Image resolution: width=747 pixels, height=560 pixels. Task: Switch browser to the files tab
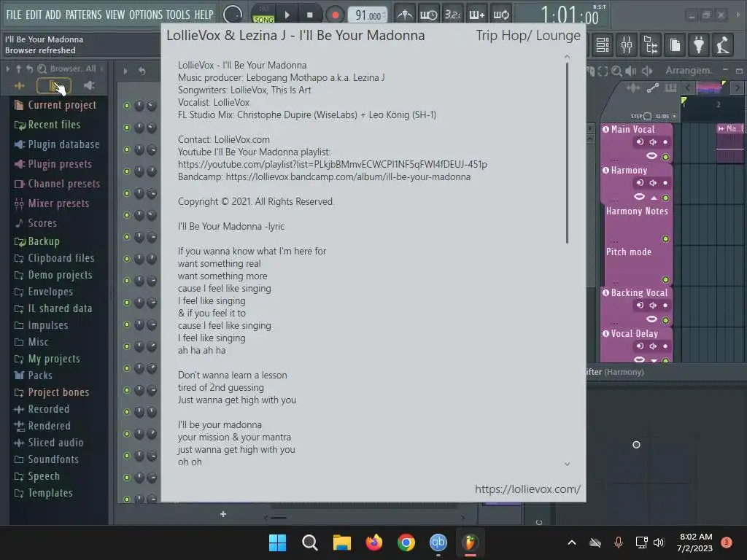(54, 86)
